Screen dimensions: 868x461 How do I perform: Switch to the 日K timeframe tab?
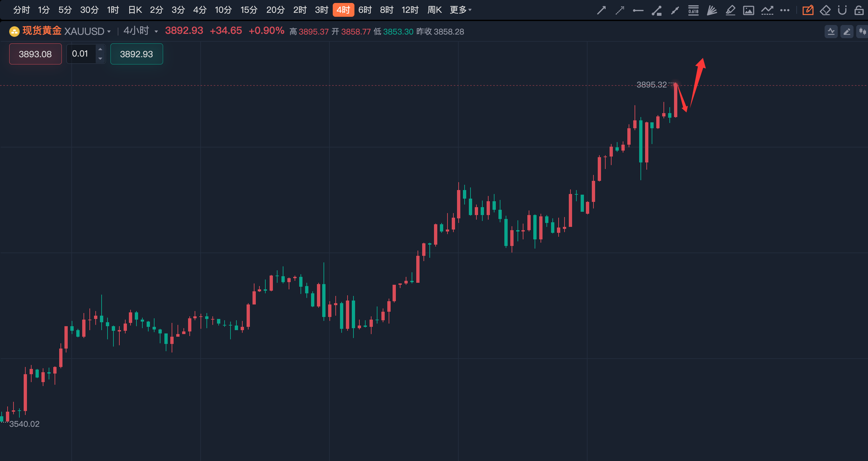point(135,10)
